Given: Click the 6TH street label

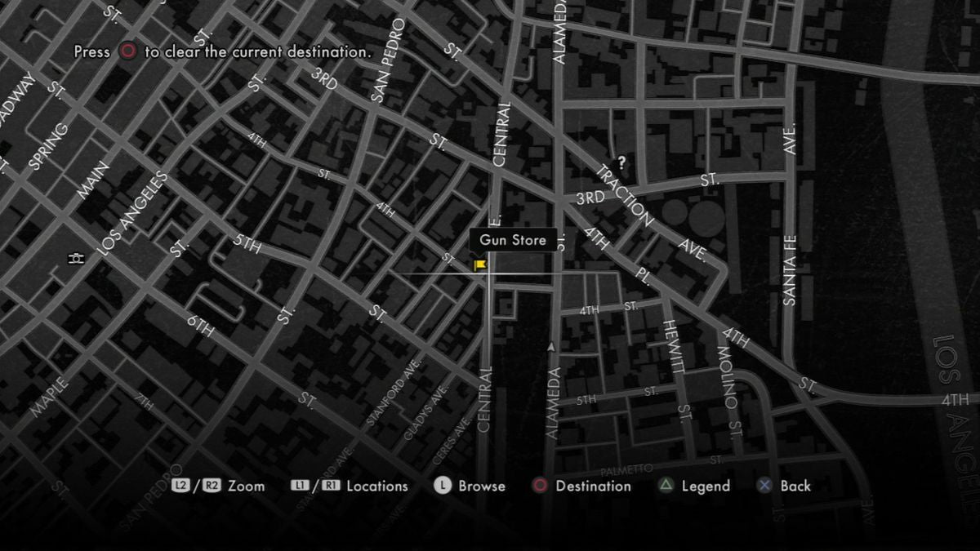Looking at the screenshot, I should pyautogui.click(x=201, y=326).
